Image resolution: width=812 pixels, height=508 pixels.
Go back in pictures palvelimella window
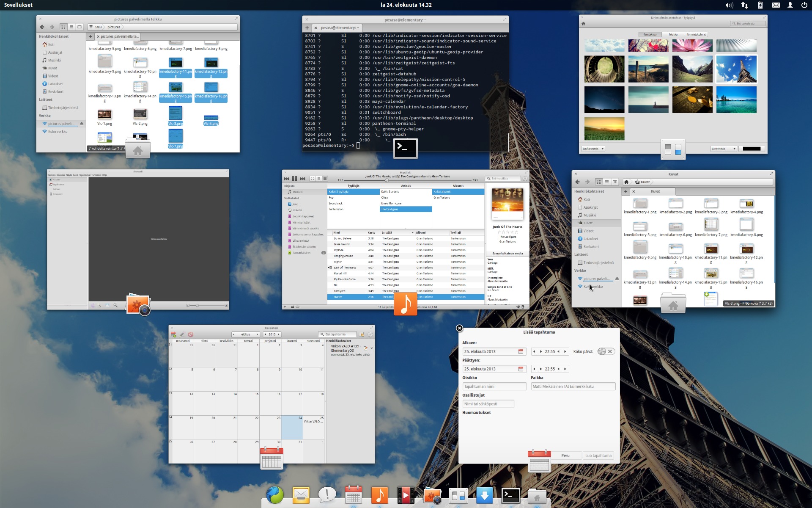tap(42, 27)
